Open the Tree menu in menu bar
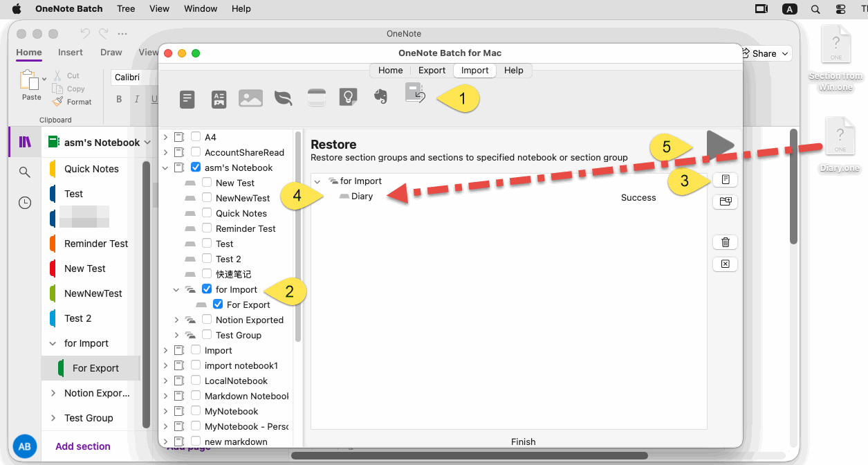The width and height of the screenshot is (868, 465). click(x=126, y=9)
